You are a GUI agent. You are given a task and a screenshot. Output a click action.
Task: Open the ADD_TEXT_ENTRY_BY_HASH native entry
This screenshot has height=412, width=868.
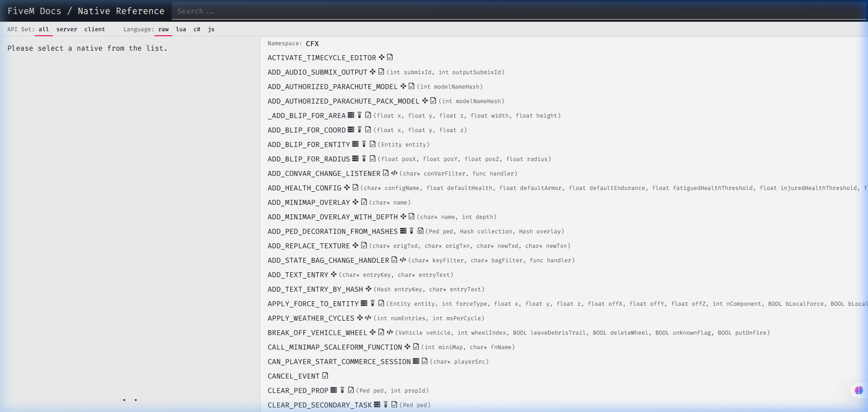pos(315,289)
